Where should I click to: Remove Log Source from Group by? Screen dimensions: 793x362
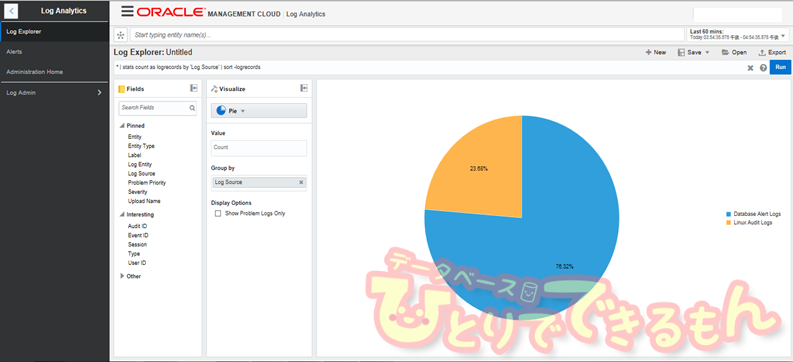click(301, 182)
